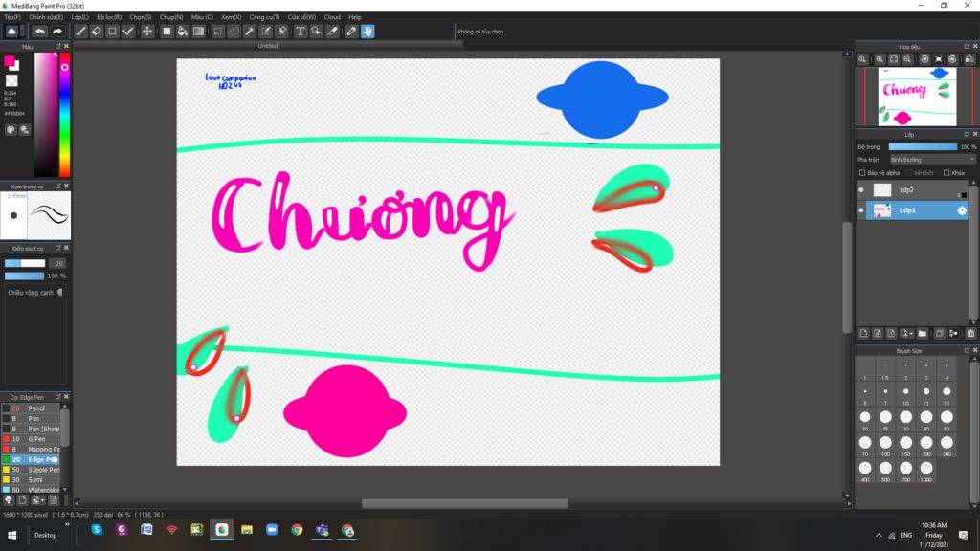980x551 pixels.
Task: Zoom out in the navigator
Action: point(907,59)
